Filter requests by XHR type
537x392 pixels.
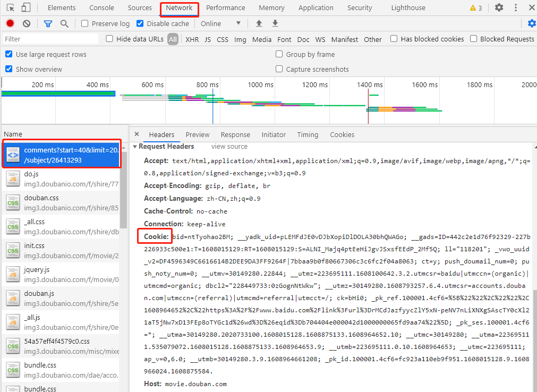[192, 39]
